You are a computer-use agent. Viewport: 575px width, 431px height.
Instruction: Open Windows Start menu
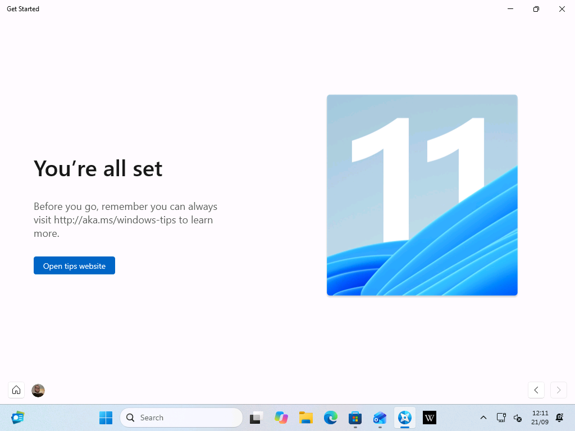click(x=106, y=417)
